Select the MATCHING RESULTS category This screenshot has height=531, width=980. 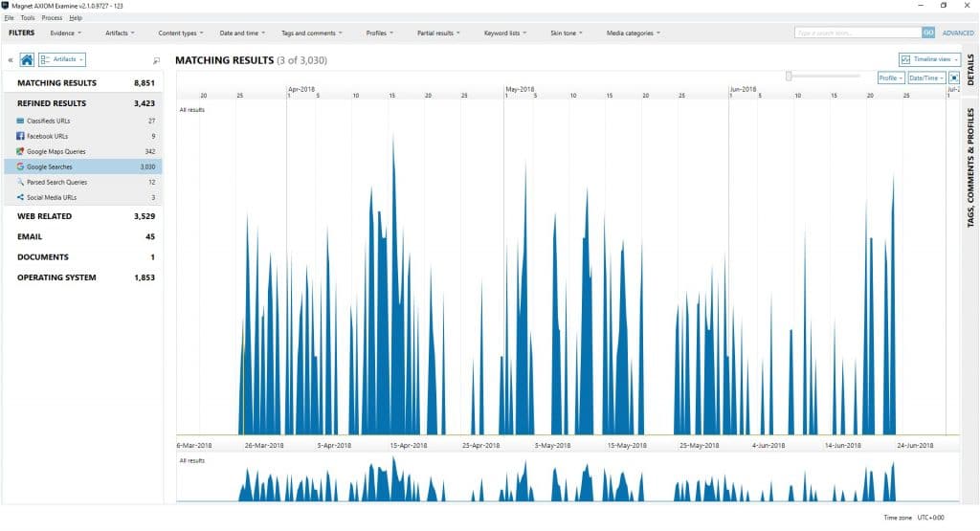coord(82,83)
